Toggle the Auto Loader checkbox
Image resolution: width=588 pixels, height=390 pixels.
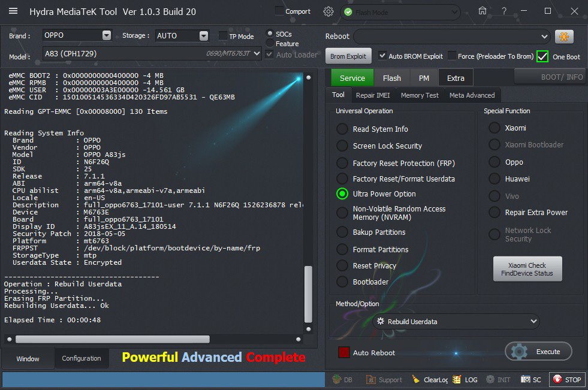click(x=269, y=55)
